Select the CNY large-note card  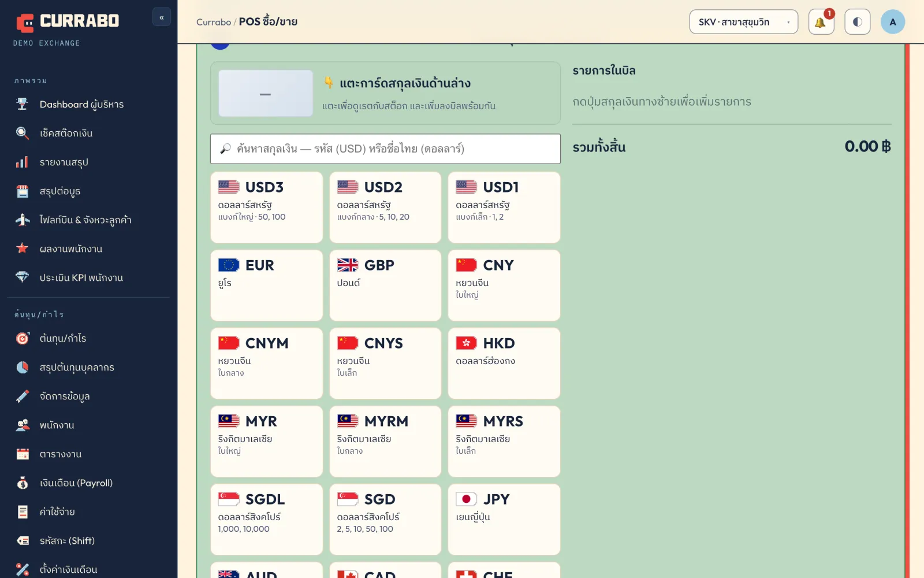[x=504, y=285]
